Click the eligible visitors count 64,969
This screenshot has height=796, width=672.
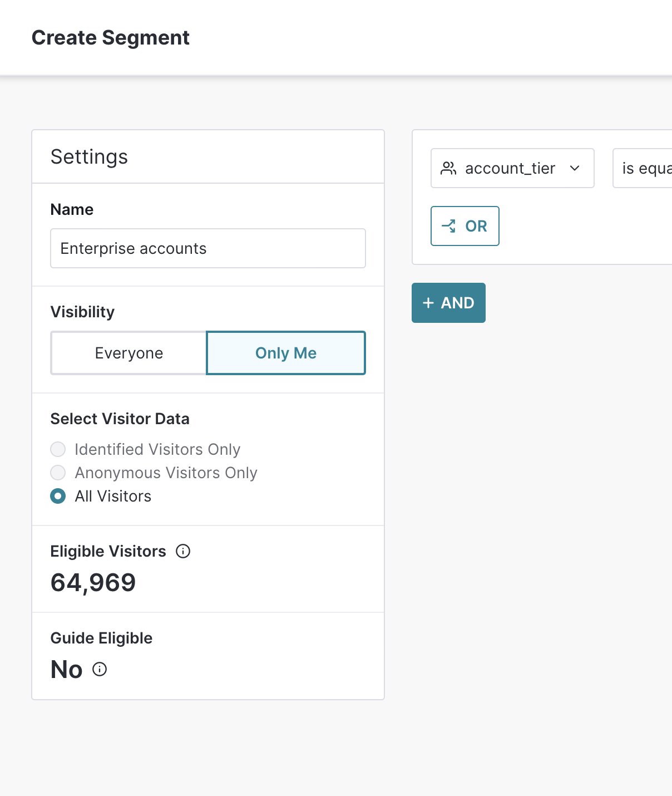(x=93, y=583)
